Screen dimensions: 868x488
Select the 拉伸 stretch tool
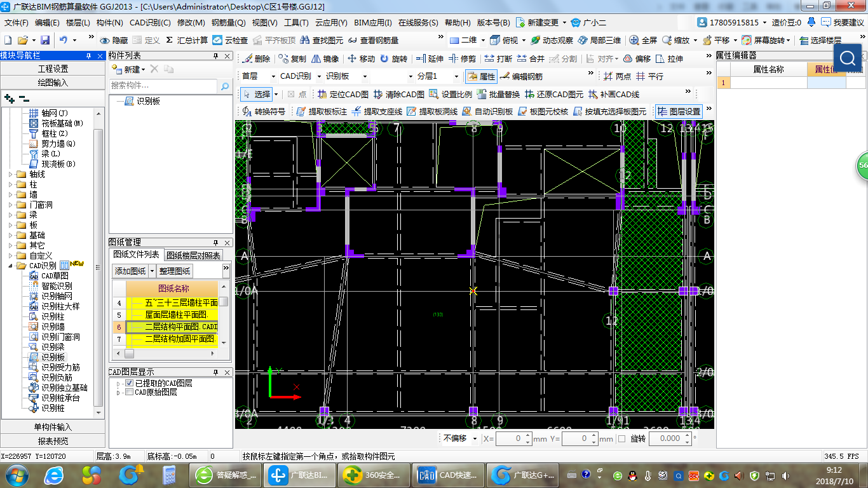[670, 58]
